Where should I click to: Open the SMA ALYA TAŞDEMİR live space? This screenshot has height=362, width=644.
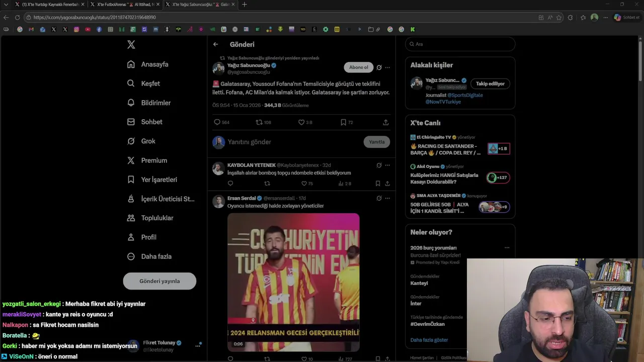pyautogui.click(x=460, y=204)
